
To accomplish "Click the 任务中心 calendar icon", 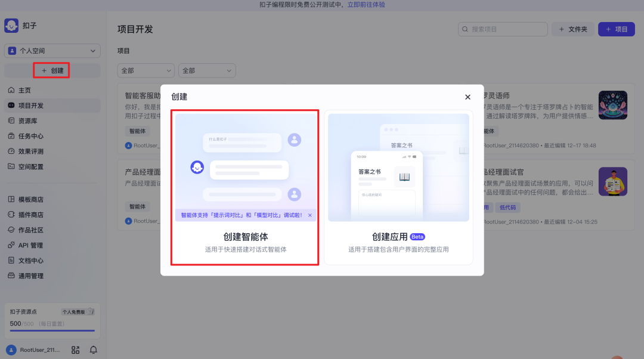I will tap(11, 136).
